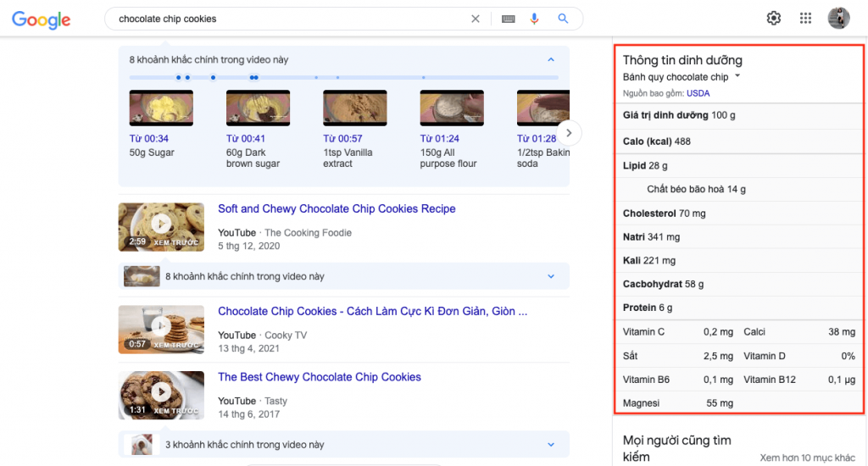Click the Lipid 28 g row
Viewport: 868px width, 466px height.
coord(738,165)
